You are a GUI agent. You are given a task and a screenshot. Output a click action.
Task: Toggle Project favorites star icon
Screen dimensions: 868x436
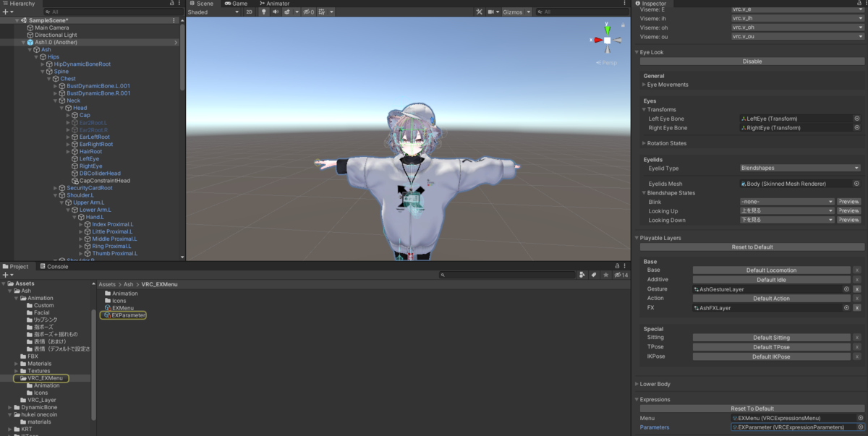pos(605,275)
